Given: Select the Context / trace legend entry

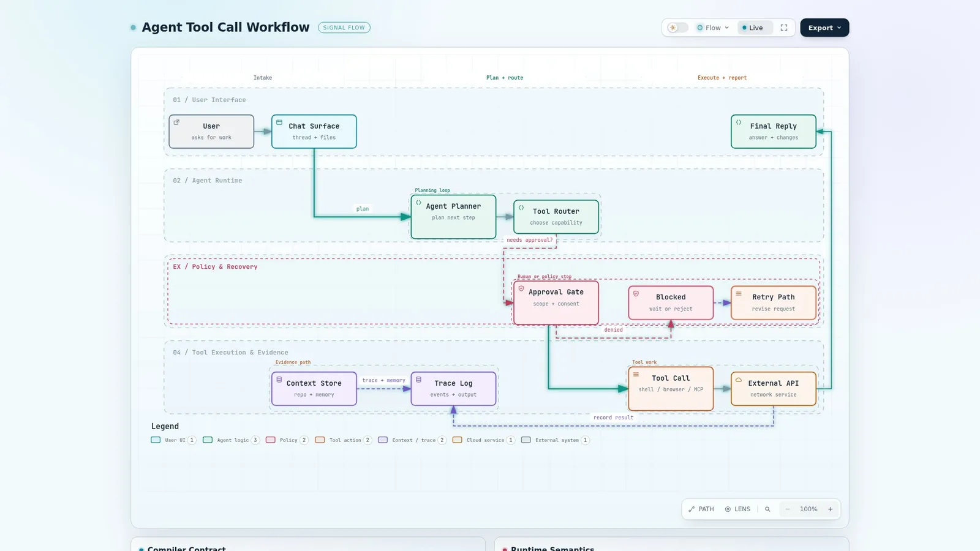Looking at the screenshot, I should click(x=412, y=440).
